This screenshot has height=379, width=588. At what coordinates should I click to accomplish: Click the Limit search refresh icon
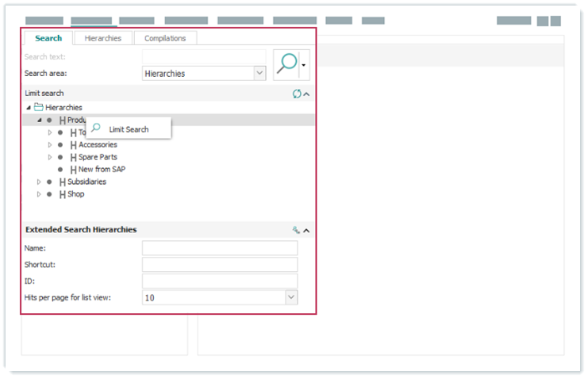coord(297,94)
